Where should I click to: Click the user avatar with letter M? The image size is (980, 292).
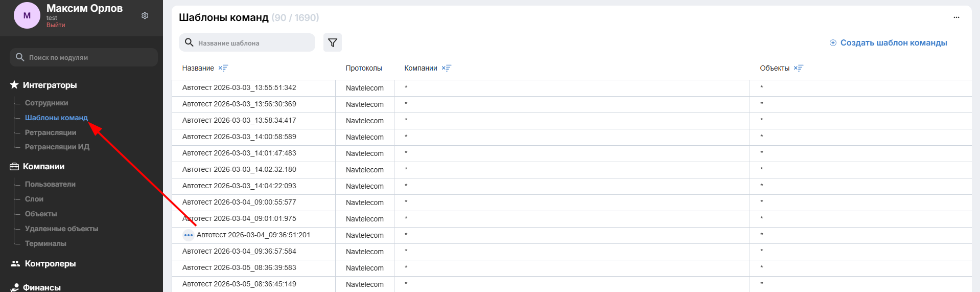pyautogui.click(x=27, y=15)
